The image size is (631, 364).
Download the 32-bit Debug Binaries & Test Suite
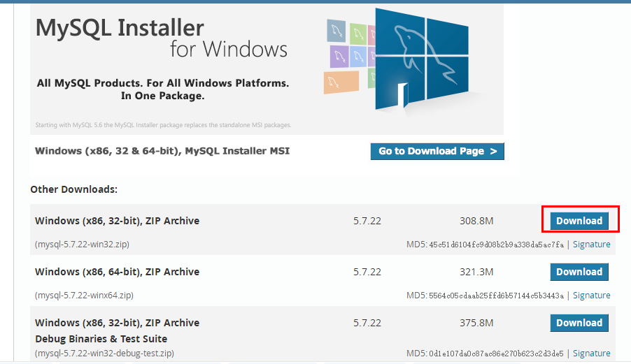point(579,323)
